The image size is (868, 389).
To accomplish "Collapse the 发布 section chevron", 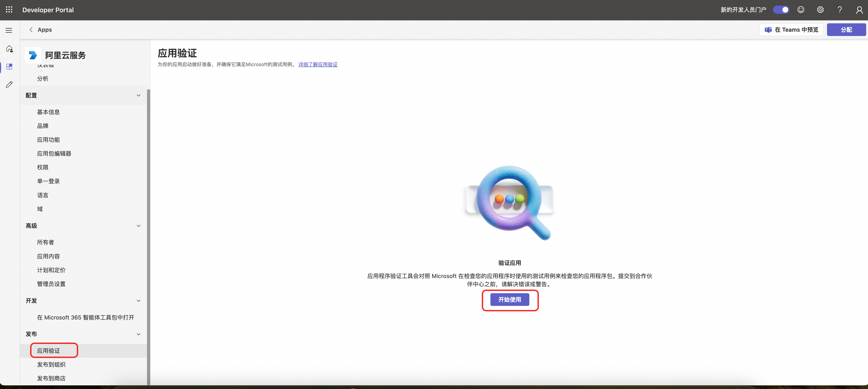I will (x=138, y=334).
